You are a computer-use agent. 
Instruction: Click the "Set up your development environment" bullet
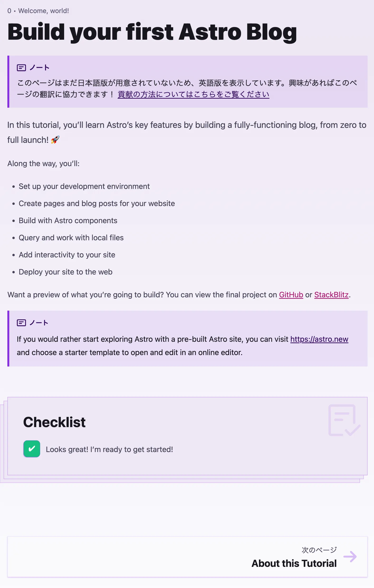click(84, 186)
